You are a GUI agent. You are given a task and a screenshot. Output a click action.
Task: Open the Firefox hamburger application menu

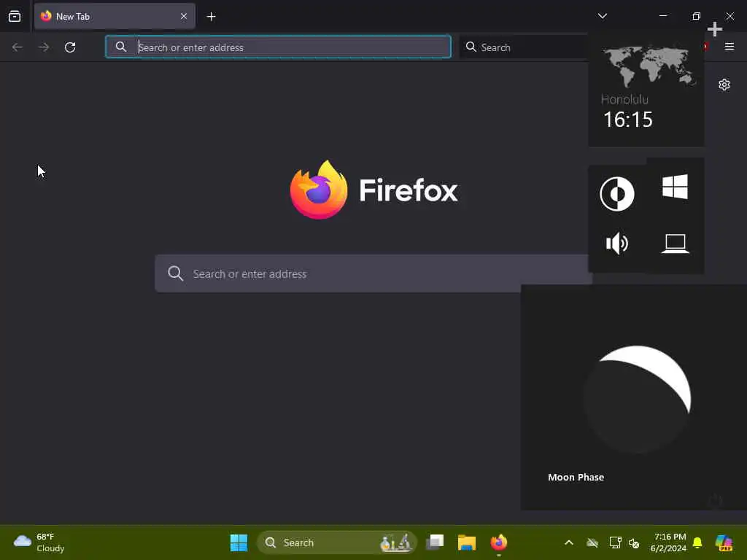[x=729, y=47]
